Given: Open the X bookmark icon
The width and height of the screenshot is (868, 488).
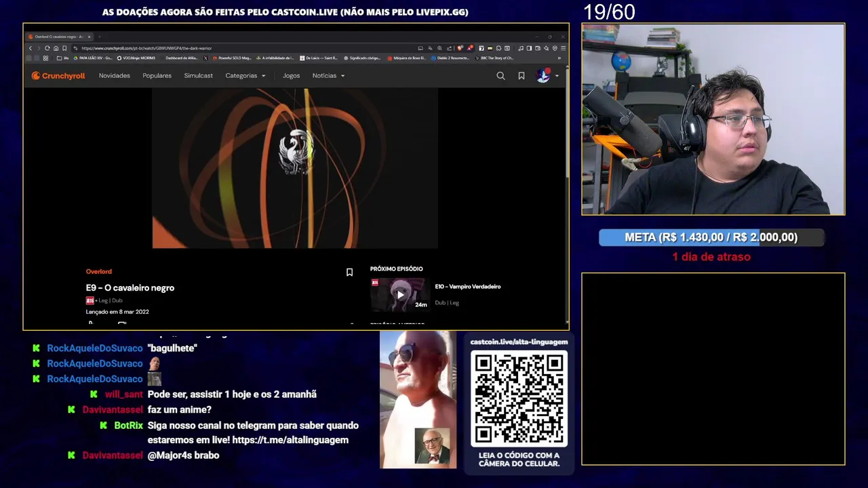Looking at the screenshot, I should click(x=205, y=58).
